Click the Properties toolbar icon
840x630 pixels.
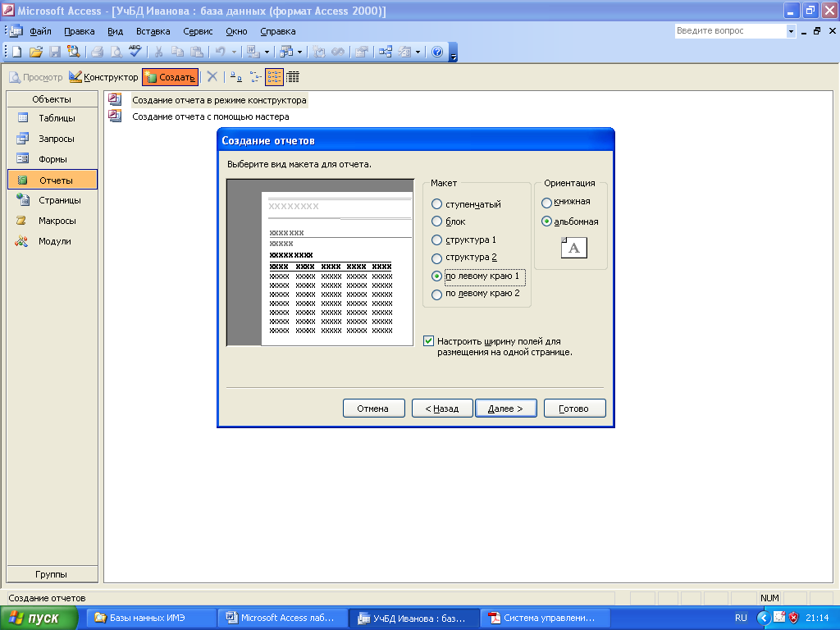(362, 52)
